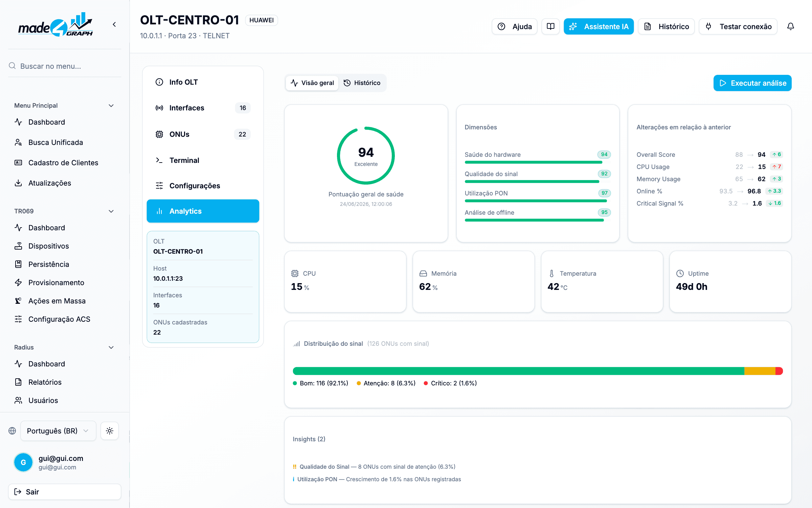Image resolution: width=812 pixels, height=508 pixels.
Task: Open Atualizações
Action: (x=64, y=183)
